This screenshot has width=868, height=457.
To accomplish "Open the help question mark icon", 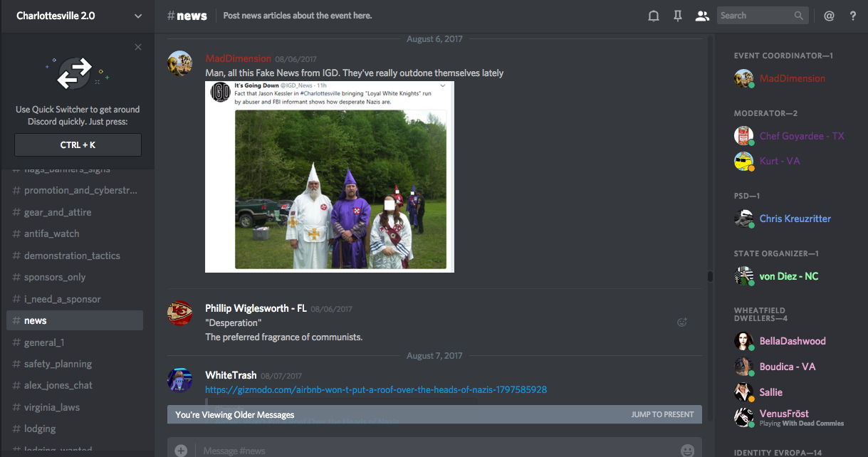I will pos(853,16).
